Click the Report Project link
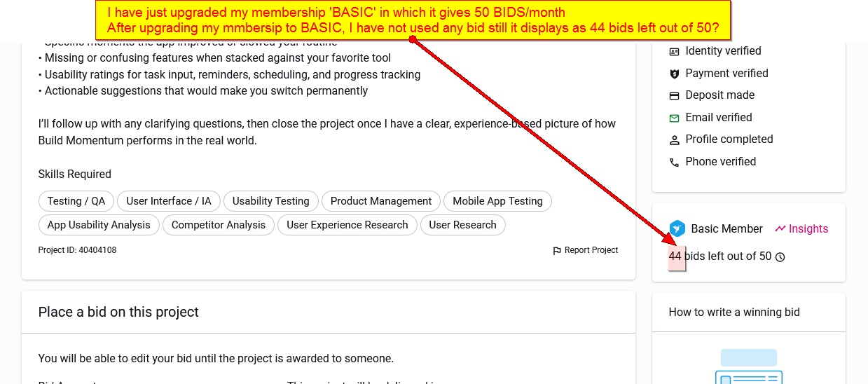 click(591, 250)
